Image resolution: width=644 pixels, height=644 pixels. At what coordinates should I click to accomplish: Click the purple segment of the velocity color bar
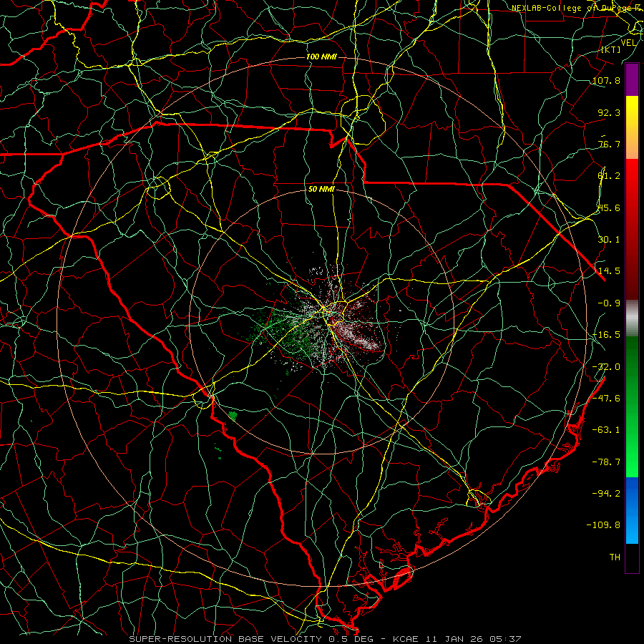[x=632, y=80]
